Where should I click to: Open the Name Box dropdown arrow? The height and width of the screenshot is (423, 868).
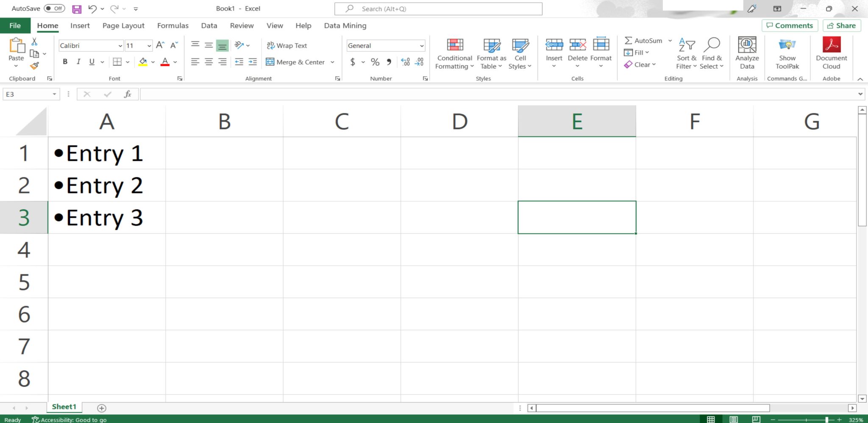click(54, 94)
